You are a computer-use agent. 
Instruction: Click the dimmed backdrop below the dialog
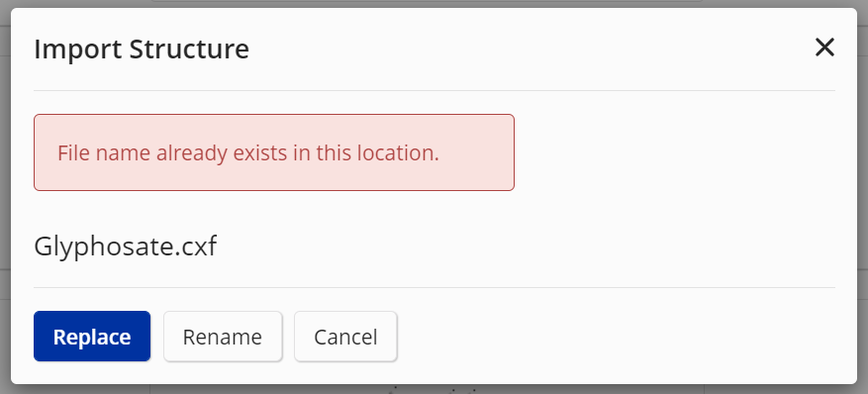[x=434, y=390]
